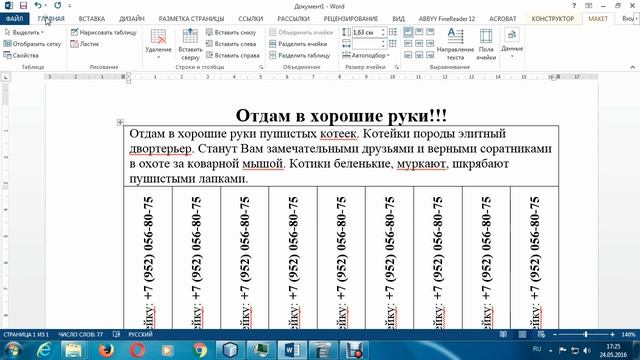640x360 pixels.
Task: Save the document via quick access toolbar
Action: [x=23, y=6]
